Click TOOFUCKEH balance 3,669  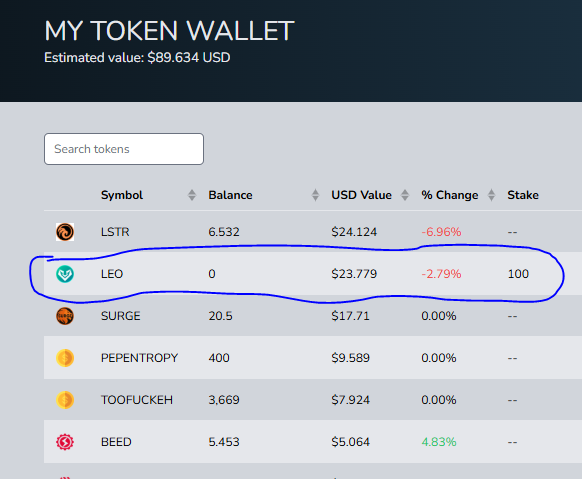click(x=224, y=400)
